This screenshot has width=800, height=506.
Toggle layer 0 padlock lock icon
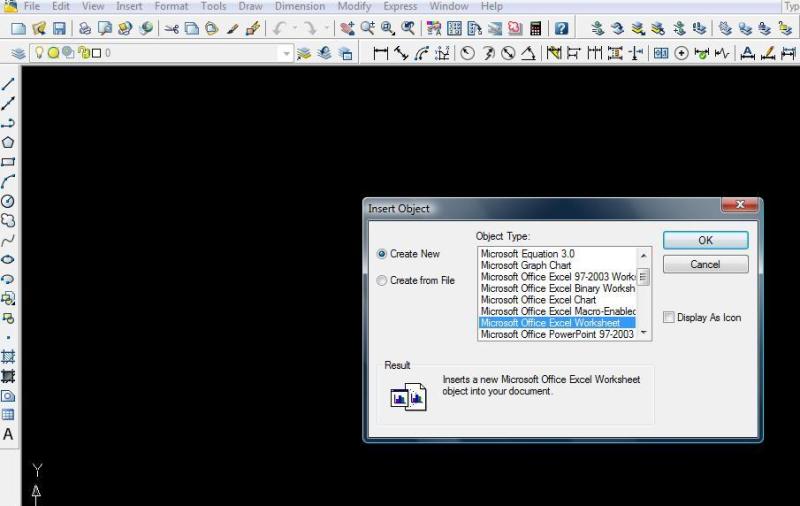tap(83, 53)
